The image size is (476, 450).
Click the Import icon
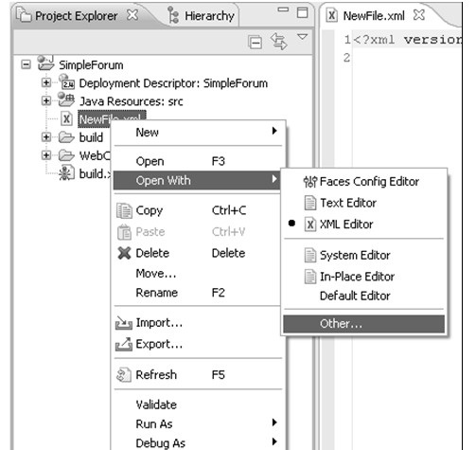(124, 323)
